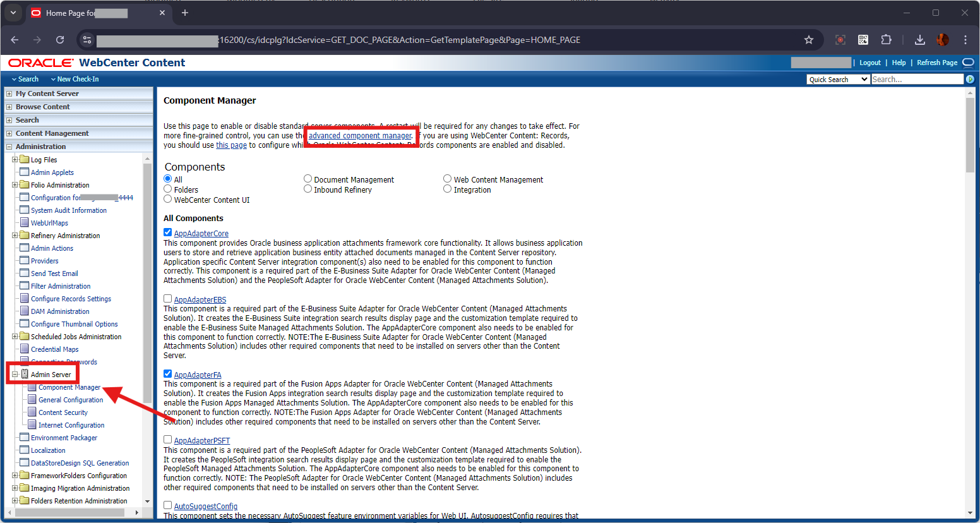Click the Oracle logo in the header
Image resolution: width=980 pixels, height=523 pixels.
pos(41,63)
